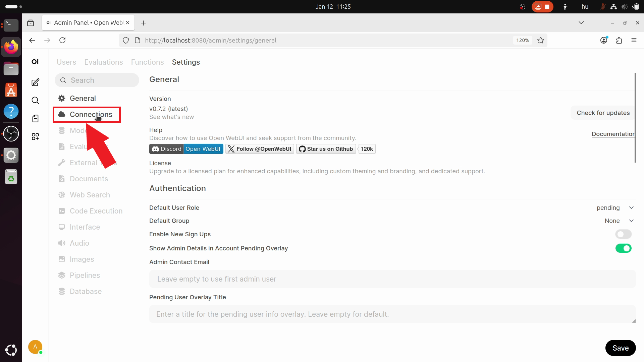
Task: Open the Functions tab
Action: click(x=147, y=62)
